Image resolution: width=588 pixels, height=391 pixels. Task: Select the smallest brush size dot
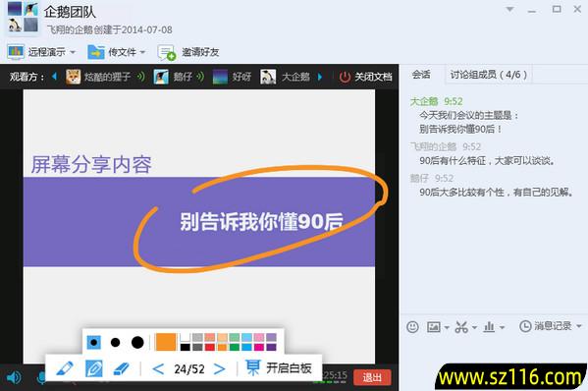point(94,342)
